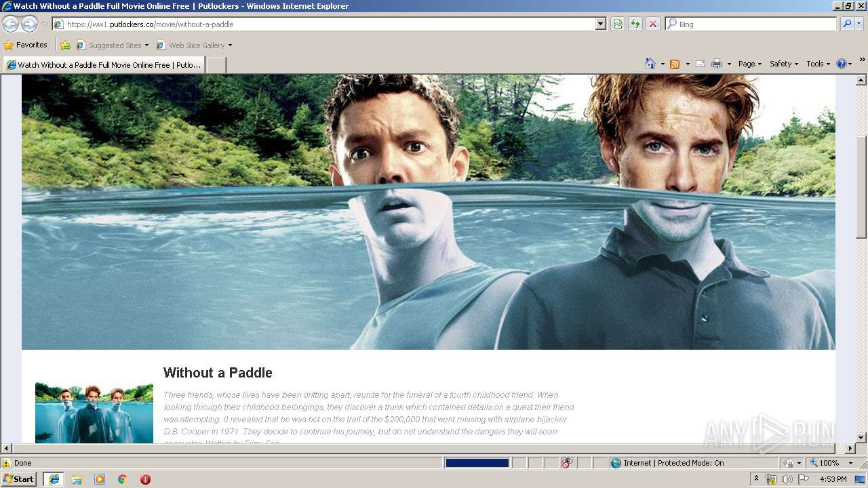Click the red Stop loading icon
868x488 pixels.
[x=652, y=24]
